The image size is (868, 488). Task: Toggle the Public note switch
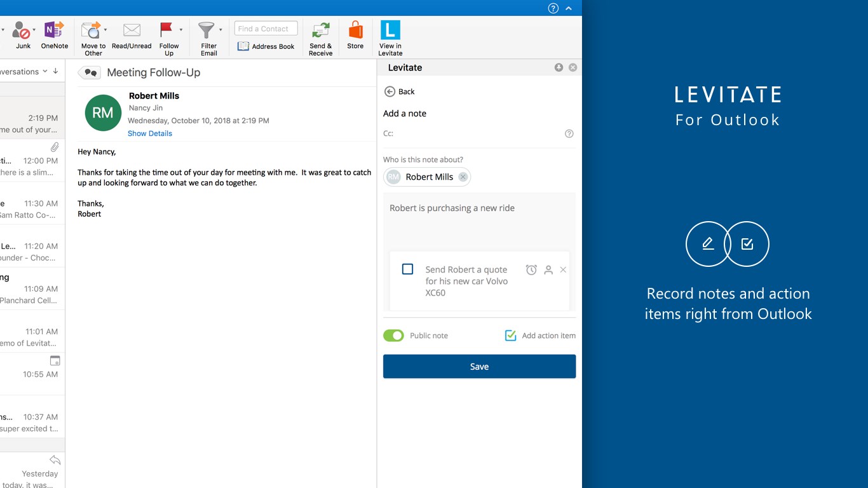click(x=393, y=335)
